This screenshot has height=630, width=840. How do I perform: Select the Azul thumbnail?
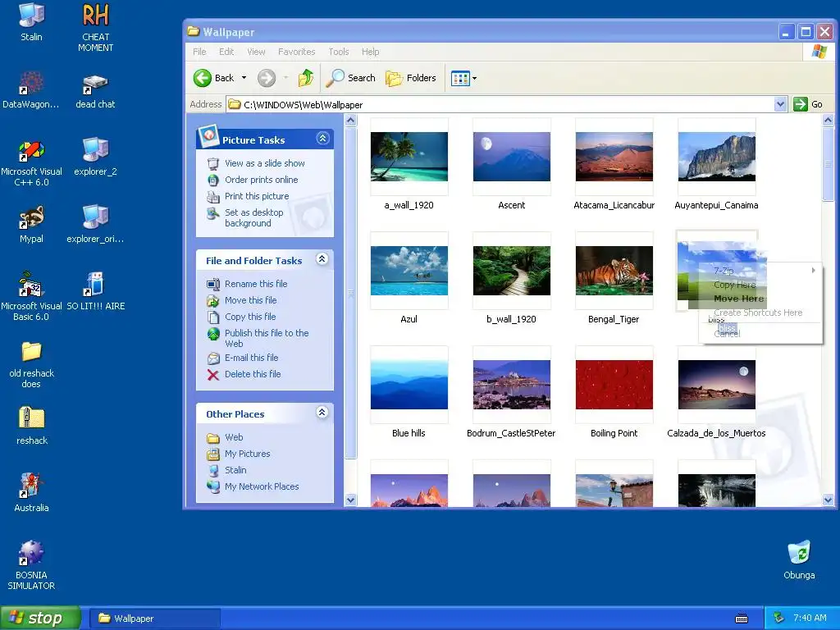(409, 271)
